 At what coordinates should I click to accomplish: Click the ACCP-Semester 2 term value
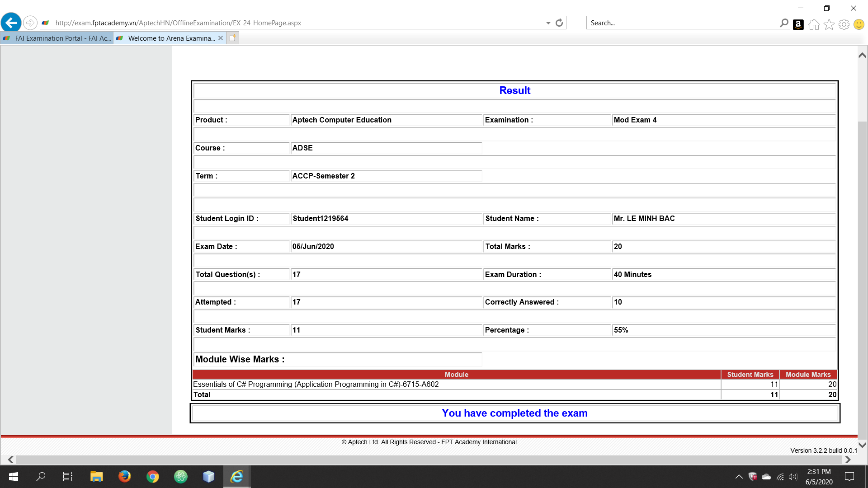[x=324, y=176]
